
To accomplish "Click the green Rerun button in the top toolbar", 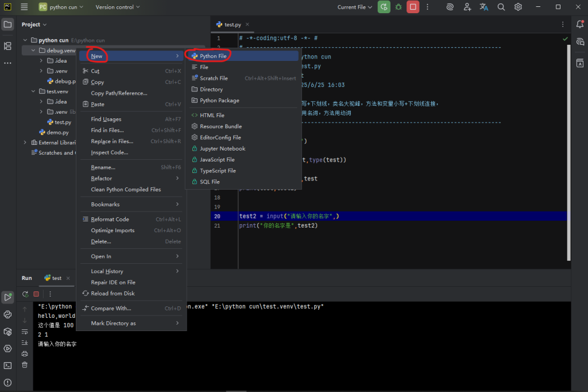I will [x=383, y=7].
